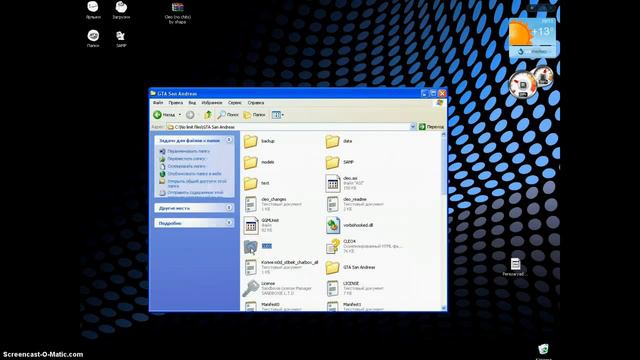
Task: Click the greyed Forward arrow button
Action: pos(190,115)
